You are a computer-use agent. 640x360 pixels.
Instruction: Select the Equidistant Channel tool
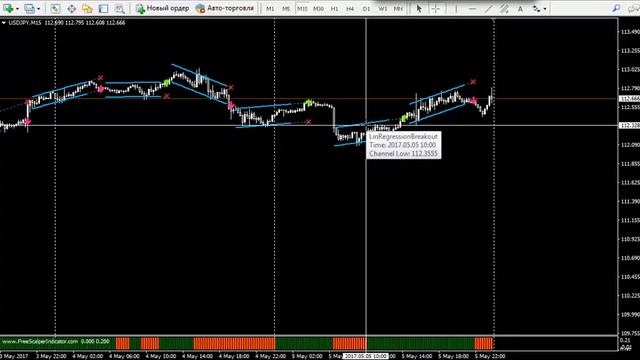tap(504, 9)
